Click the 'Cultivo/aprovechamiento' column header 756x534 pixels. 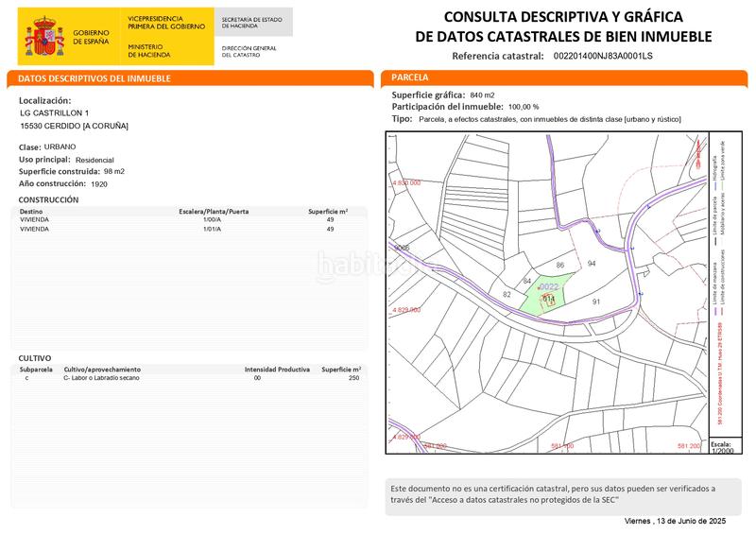pyautogui.click(x=102, y=370)
